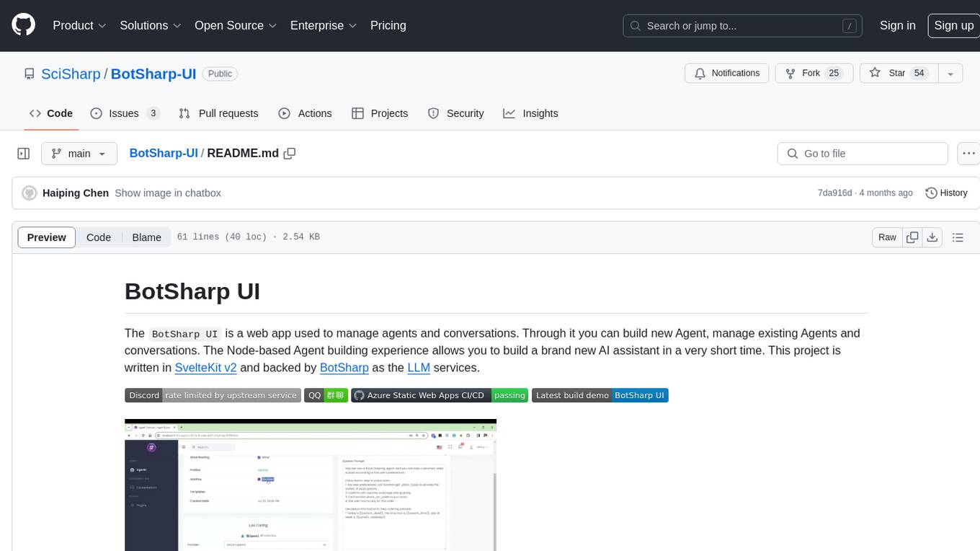The image size is (980, 551).
Task: Open the SciSharp organization link
Action: coord(71,74)
